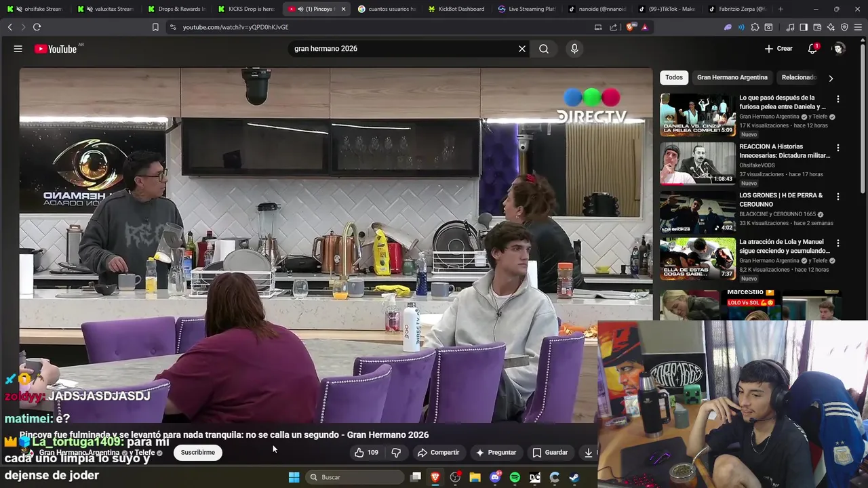Open the YouTube guide hamburger menu

18,49
